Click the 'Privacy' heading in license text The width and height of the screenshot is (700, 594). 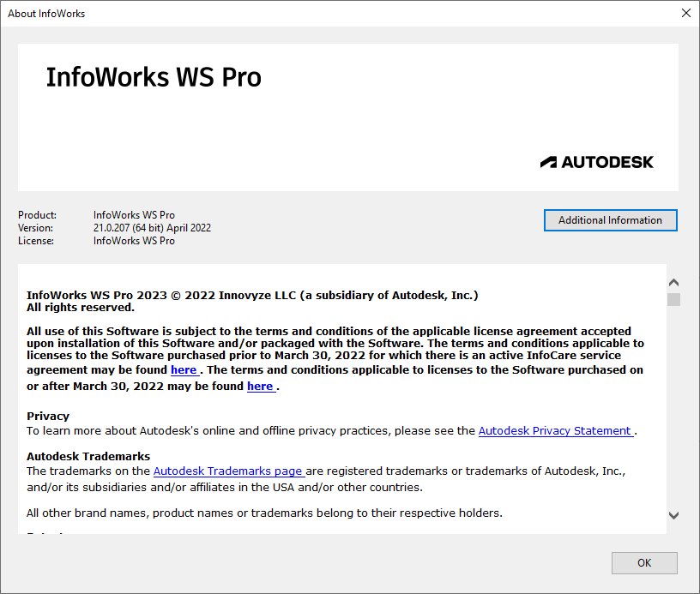pos(48,416)
